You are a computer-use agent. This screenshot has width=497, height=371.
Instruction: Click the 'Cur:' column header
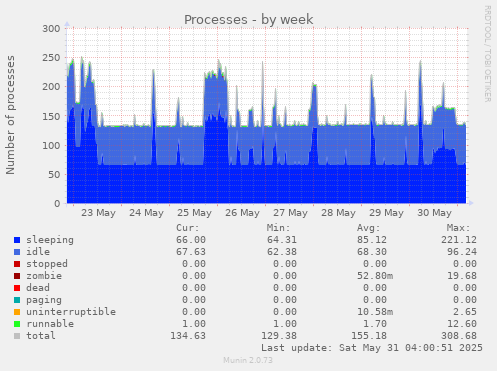(188, 228)
